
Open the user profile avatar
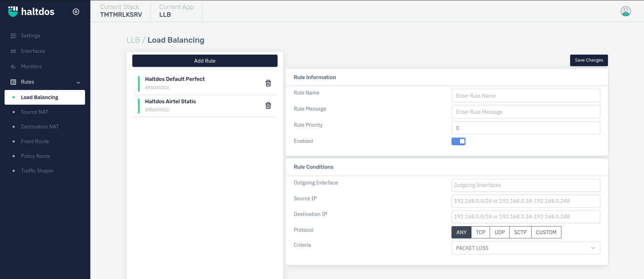[626, 11]
